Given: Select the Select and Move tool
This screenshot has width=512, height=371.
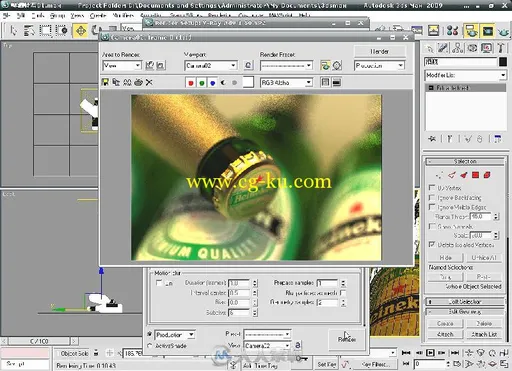Looking at the screenshot, I should point(80,31).
